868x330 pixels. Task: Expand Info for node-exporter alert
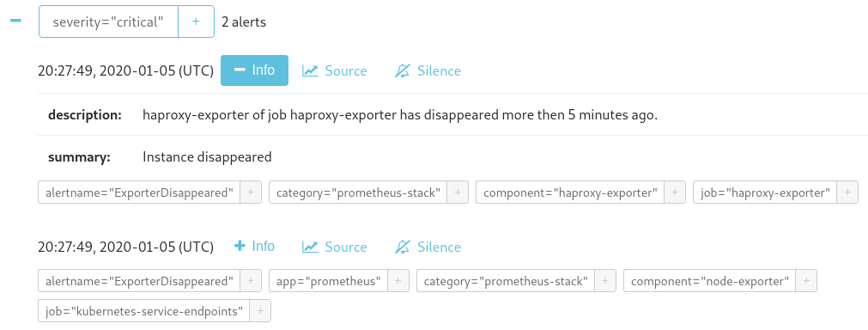point(254,246)
